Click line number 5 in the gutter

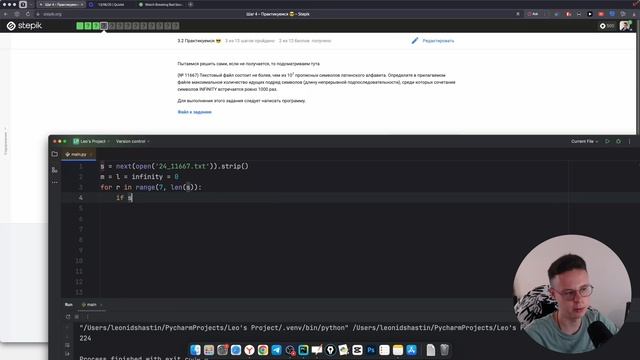coord(80,208)
